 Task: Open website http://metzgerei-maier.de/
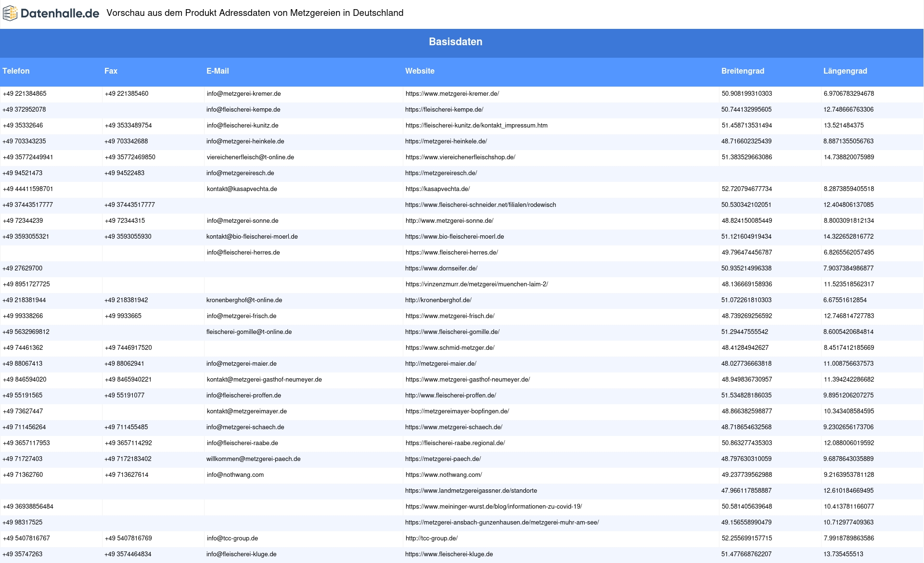441,364
